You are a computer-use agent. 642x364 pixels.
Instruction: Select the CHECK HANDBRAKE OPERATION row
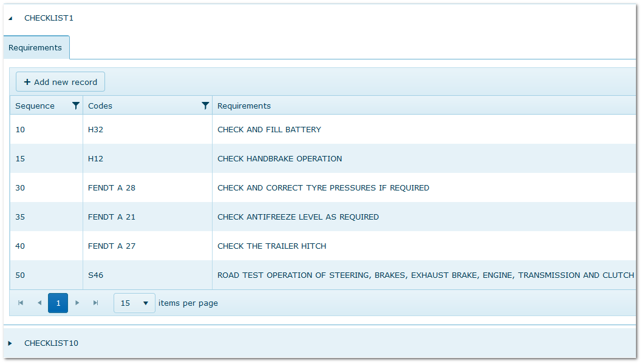tap(279, 159)
